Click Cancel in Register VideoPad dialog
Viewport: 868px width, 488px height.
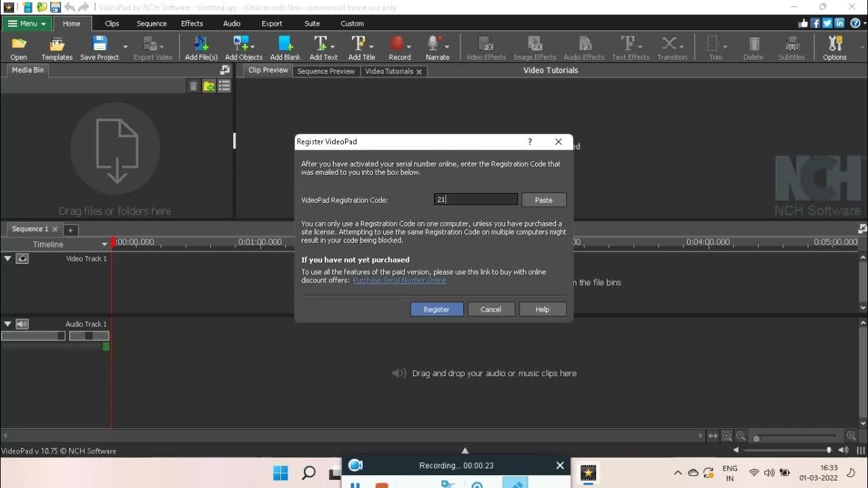click(490, 309)
